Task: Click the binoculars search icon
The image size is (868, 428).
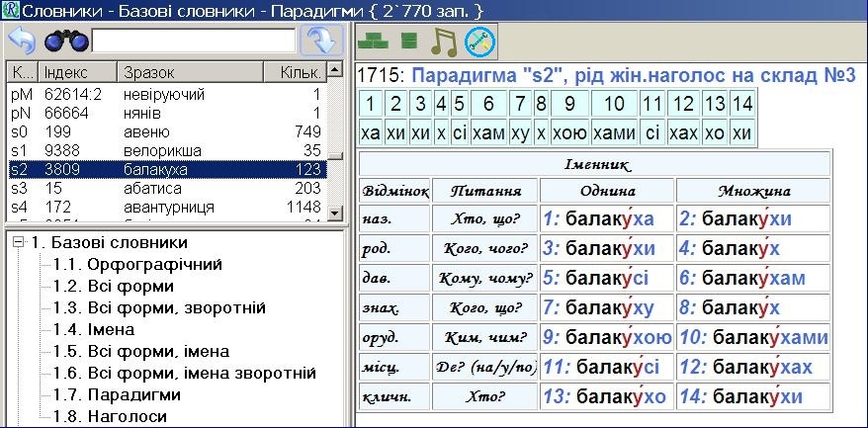Action: [x=66, y=41]
